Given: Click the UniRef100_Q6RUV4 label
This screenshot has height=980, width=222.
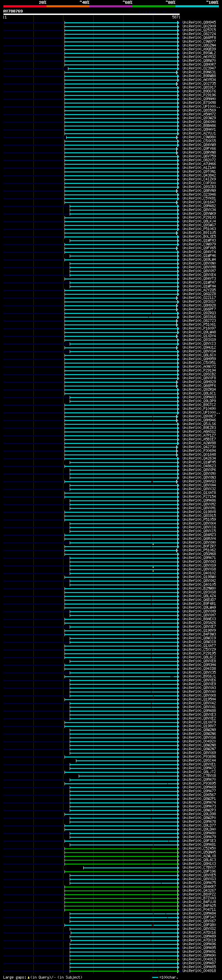Looking at the screenshot, I should point(199,538).
